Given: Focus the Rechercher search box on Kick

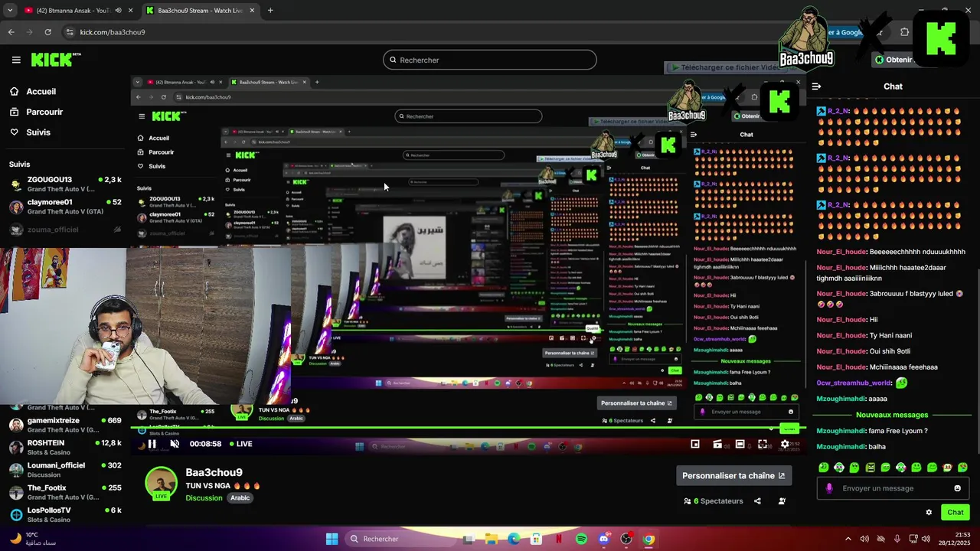Looking at the screenshot, I should pyautogui.click(x=490, y=60).
